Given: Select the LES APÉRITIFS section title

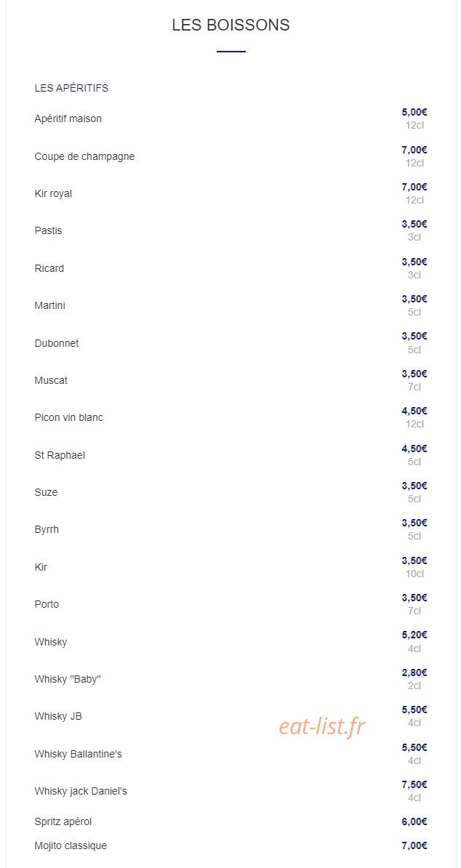Looking at the screenshot, I should (x=71, y=88).
